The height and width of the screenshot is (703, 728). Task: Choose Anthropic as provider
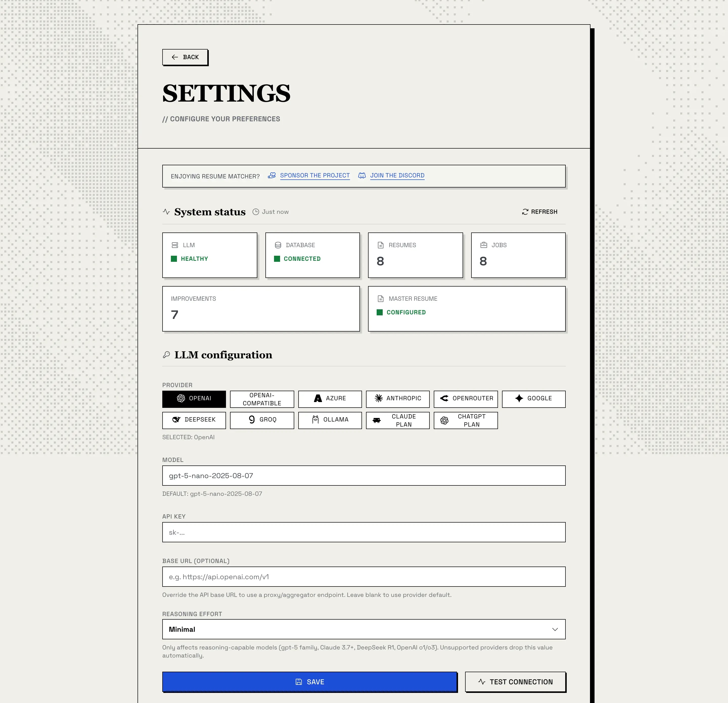point(398,399)
